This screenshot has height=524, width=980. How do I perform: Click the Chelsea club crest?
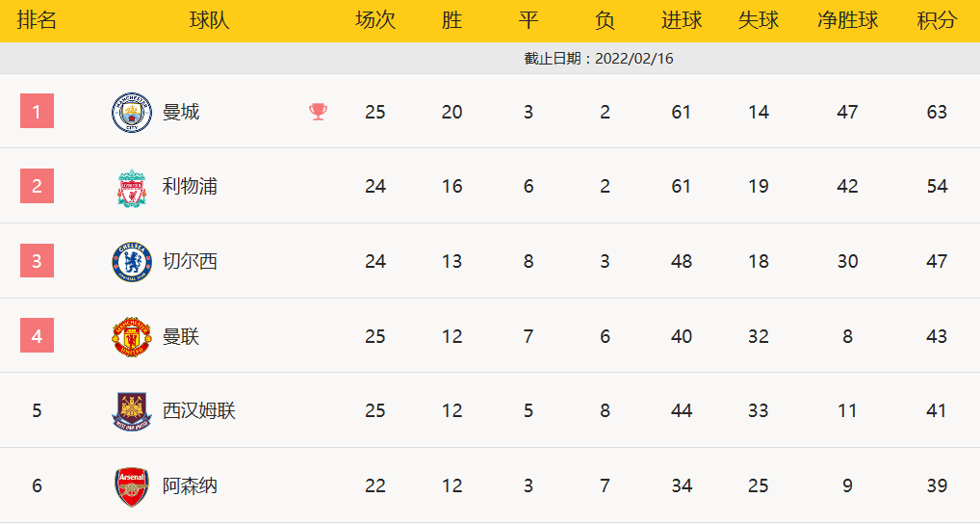coord(132,261)
